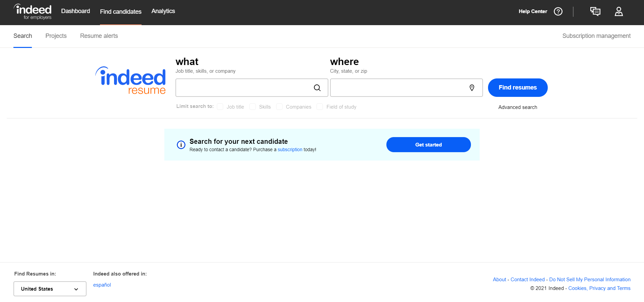Screen dimensions: 644x302
Task: Open the Contact Indeed footer link
Action: click(x=528, y=280)
